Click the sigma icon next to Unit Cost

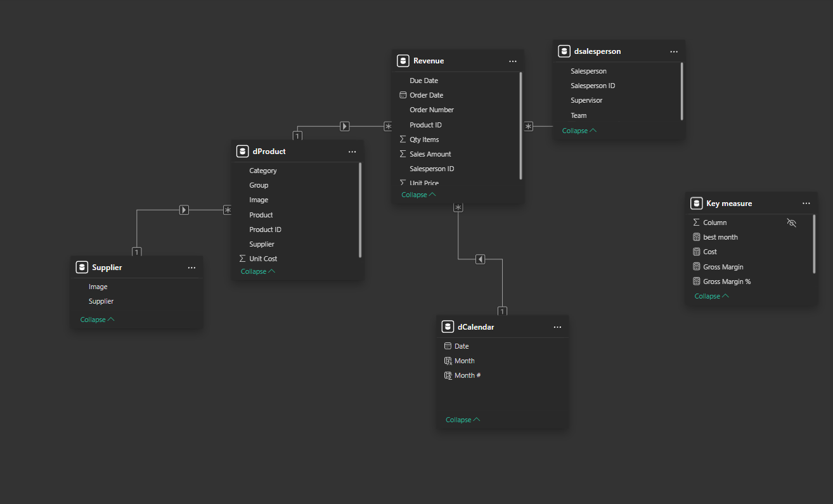(x=242, y=258)
